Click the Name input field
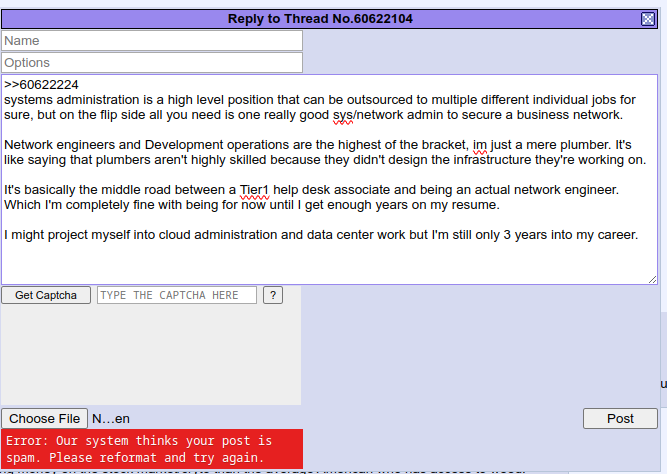The width and height of the screenshot is (667, 474). [x=152, y=41]
